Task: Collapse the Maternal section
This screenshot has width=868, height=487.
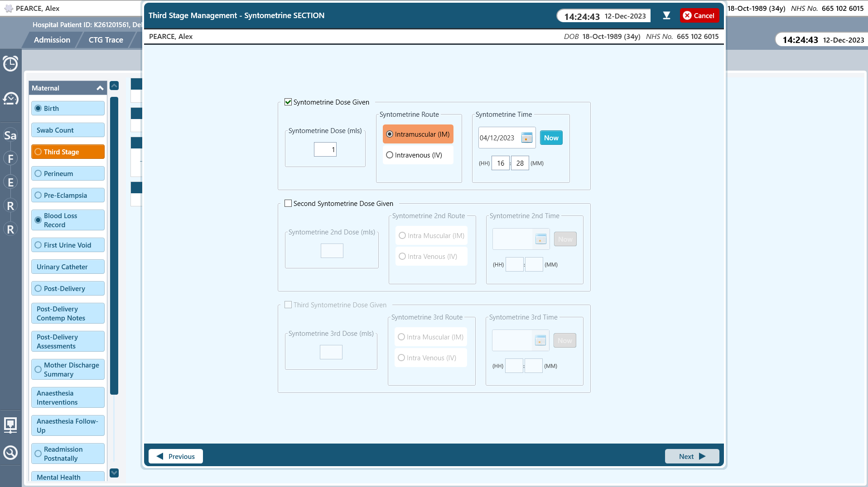Action: (100, 88)
